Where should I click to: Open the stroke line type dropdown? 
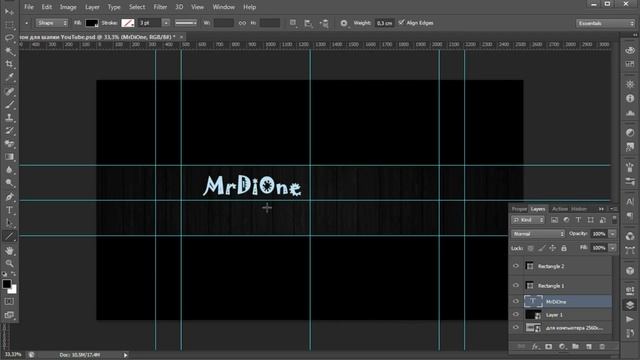tap(186, 23)
